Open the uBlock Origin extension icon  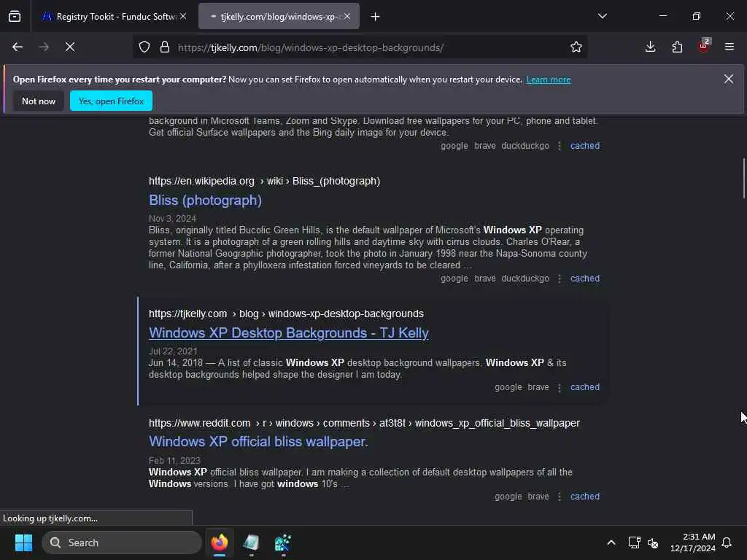tap(704, 46)
